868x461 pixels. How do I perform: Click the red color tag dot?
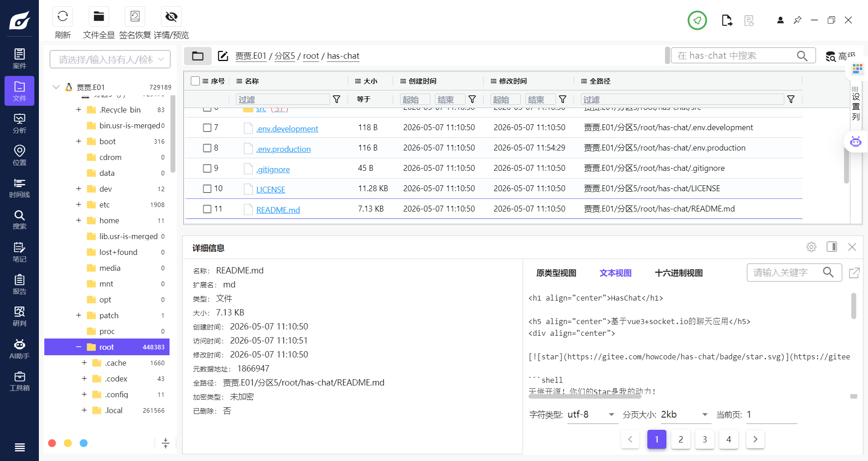coord(52,443)
